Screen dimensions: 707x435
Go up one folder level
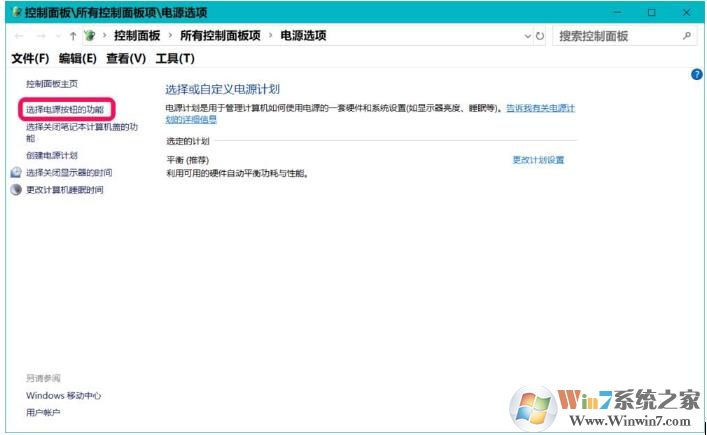click(73, 36)
